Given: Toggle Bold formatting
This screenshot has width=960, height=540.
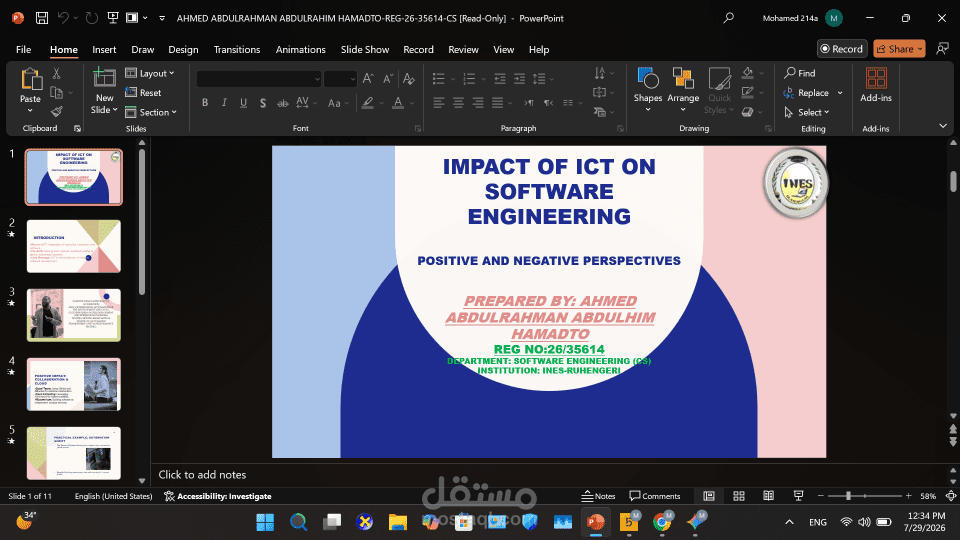Looking at the screenshot, I should click(205, 103).
